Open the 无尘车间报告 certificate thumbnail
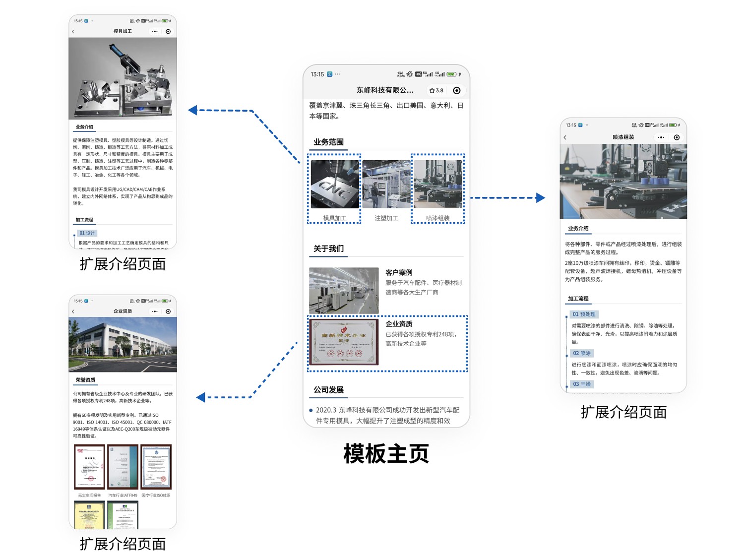The image size is (744, 560). click(89, 467)
